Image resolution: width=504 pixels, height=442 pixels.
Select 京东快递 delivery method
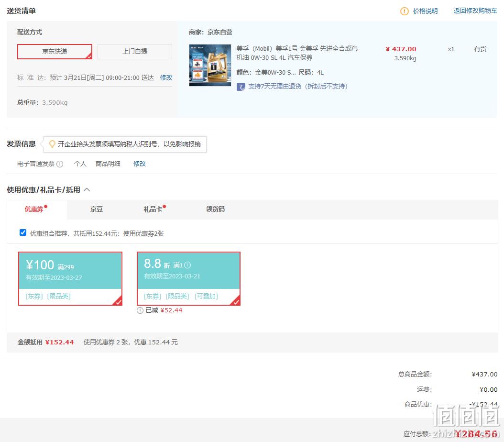55,52
